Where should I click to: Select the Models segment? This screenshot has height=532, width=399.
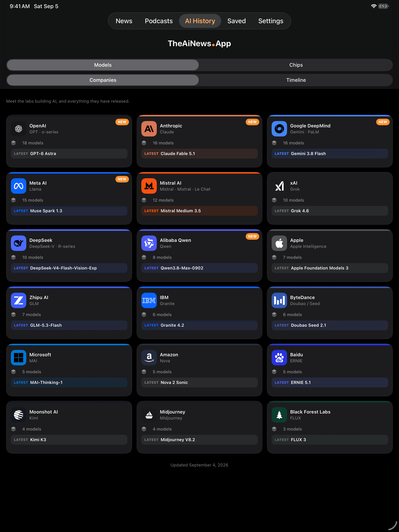pyautogui.click(x=103, y=65)
